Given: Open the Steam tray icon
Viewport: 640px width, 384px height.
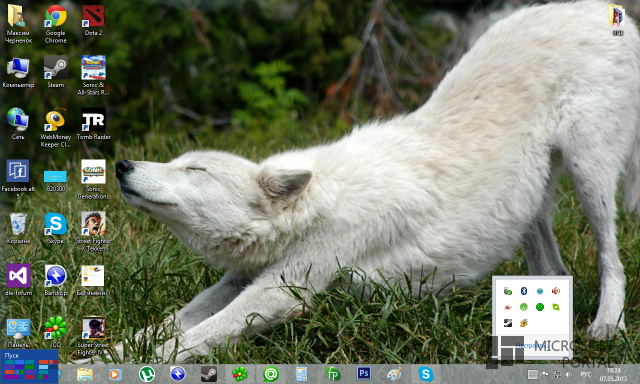Looking at the screenshot, I should coord(508,323).
